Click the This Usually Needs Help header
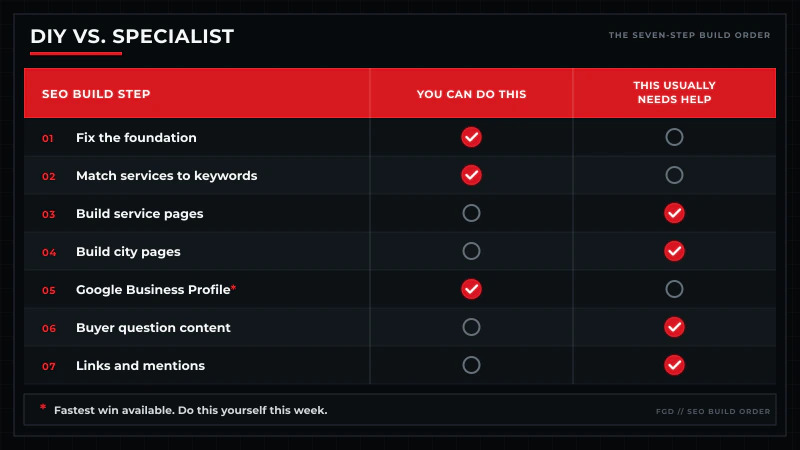 (x=674, y=92)
